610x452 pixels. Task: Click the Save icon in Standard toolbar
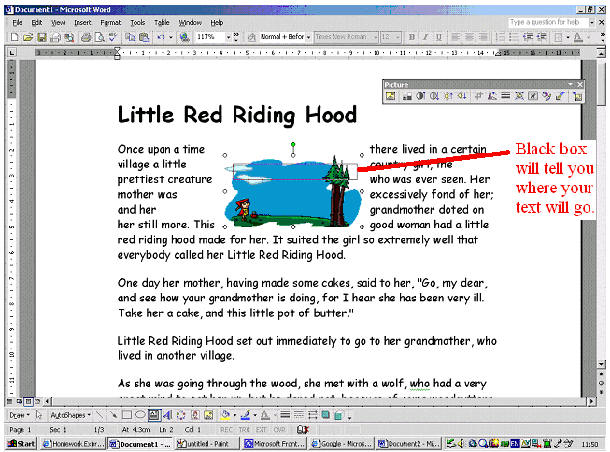[39, 37]
